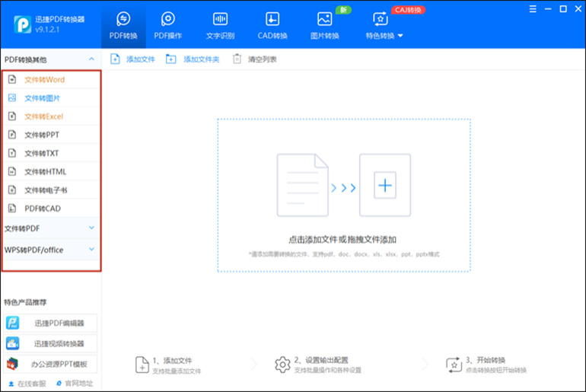Minimize the application window

548,8
